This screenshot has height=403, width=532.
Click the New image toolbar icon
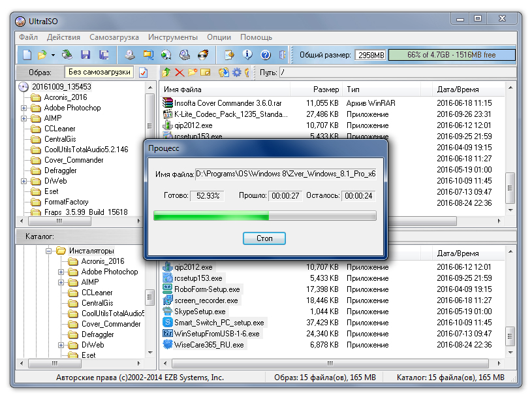click(x=27, y=55)
